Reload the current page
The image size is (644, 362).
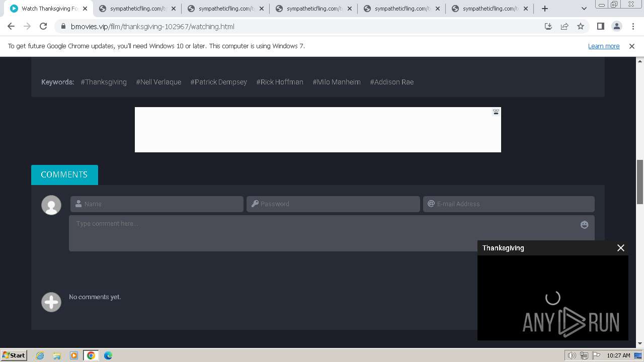click(43, 27)
